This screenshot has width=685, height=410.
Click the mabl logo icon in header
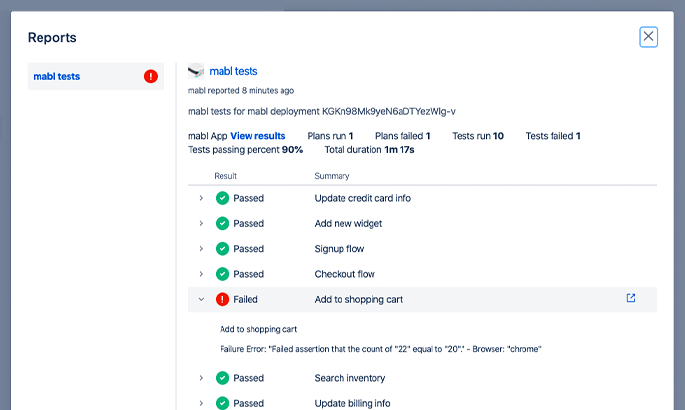(x=196, y=71)
